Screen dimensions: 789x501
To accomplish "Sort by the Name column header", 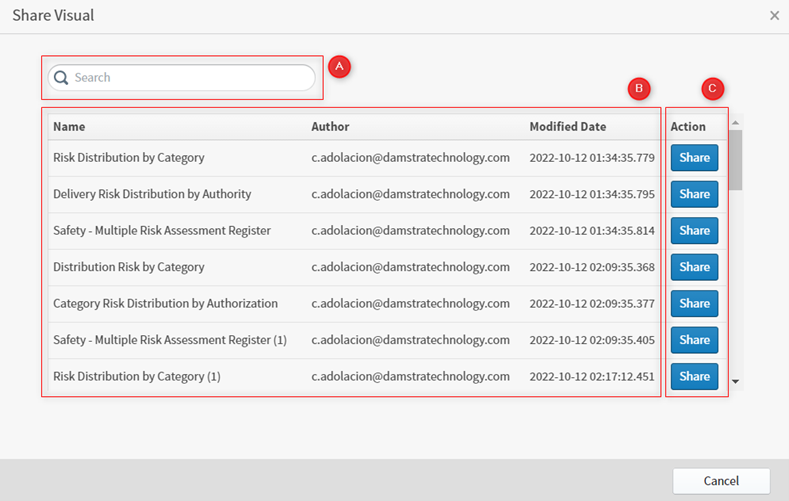I will click(69, 127).
